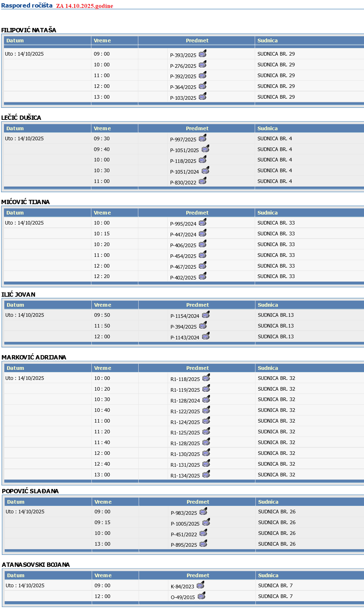
Task: Click the print icon for case P-830/2022
Action: pos(202,182)
